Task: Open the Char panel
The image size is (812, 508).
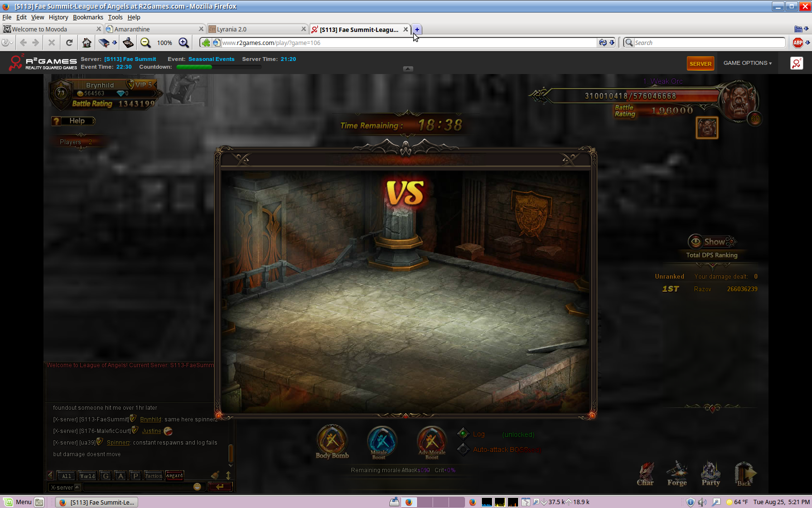Action: click(645, 474)
